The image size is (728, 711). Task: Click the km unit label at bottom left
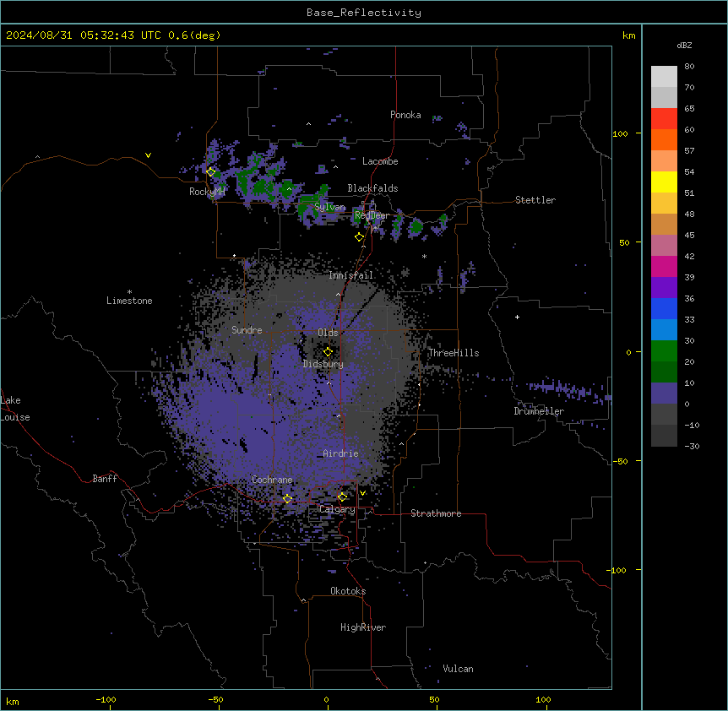(13, 701)
